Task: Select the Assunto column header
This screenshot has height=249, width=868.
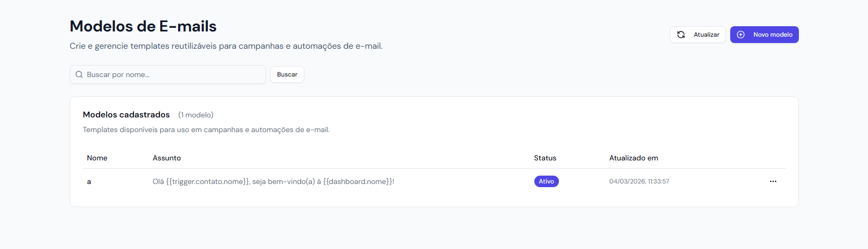Action: 167,158
